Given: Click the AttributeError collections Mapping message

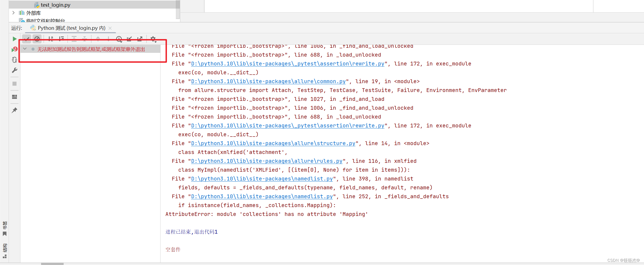Looking at the screenshot, I should click(267, 214).
